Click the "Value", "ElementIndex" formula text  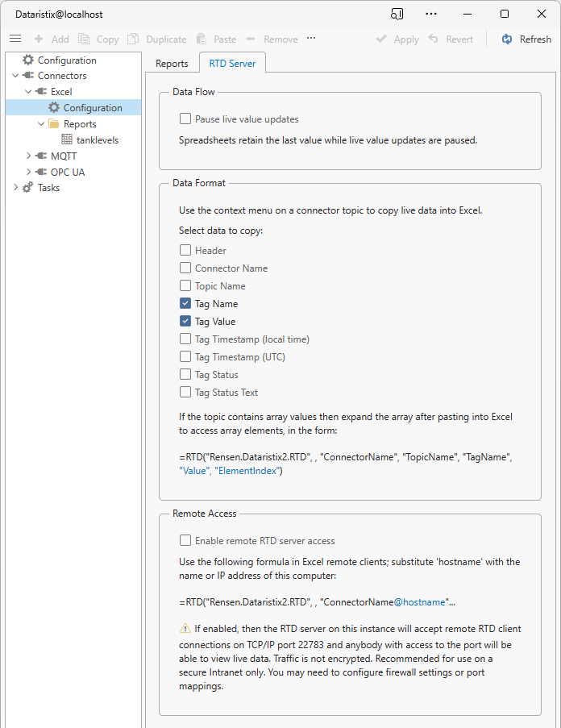(x=231, y=470)
